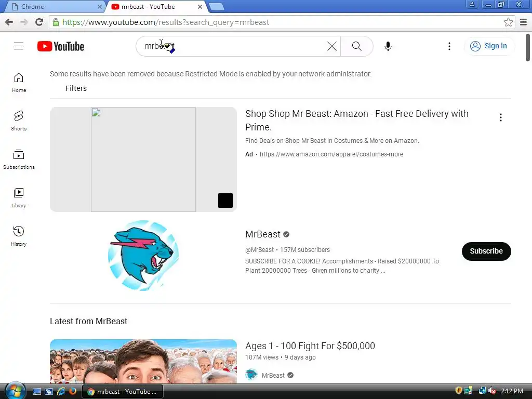
Task: Clear the search query with the X
Action: [x=332, y=46]
